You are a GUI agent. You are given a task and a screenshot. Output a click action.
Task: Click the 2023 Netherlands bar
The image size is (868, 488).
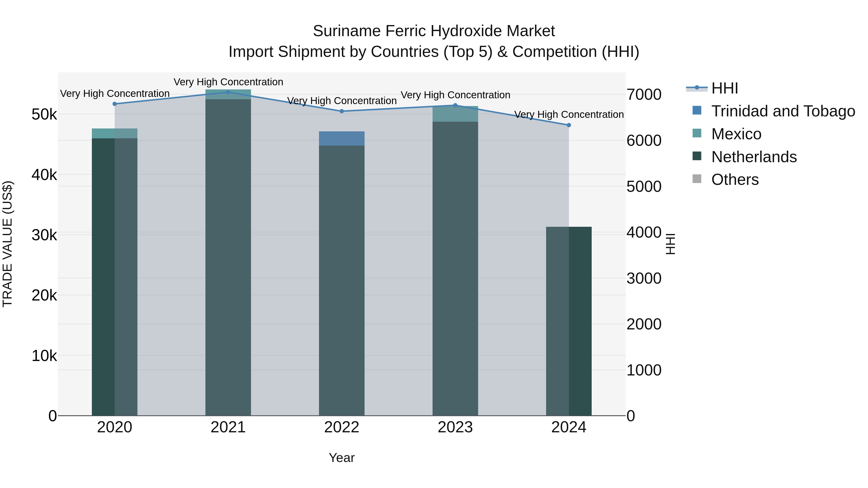coord(455,269)
